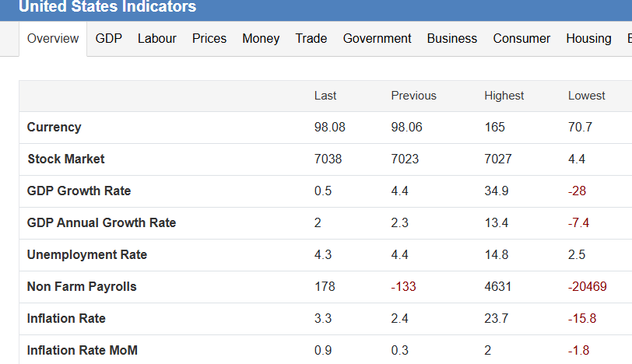The height and width of the screenshot is (364, 632).
Task: Open the Trade tab
Action: pos(311,38)
